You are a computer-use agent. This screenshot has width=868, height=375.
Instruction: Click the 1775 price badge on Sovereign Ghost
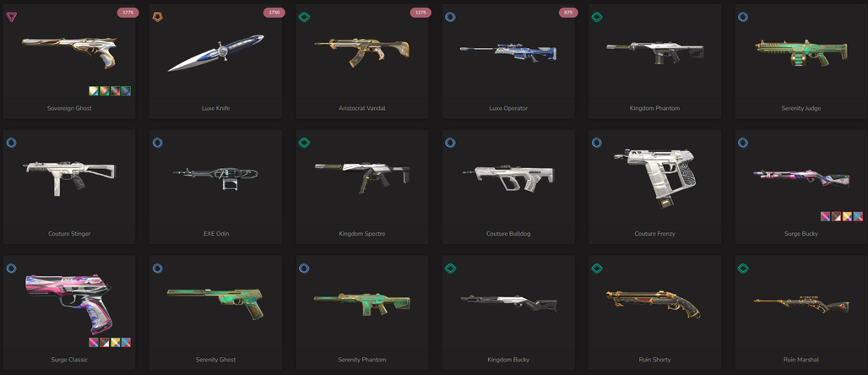(x=127, y=13)
